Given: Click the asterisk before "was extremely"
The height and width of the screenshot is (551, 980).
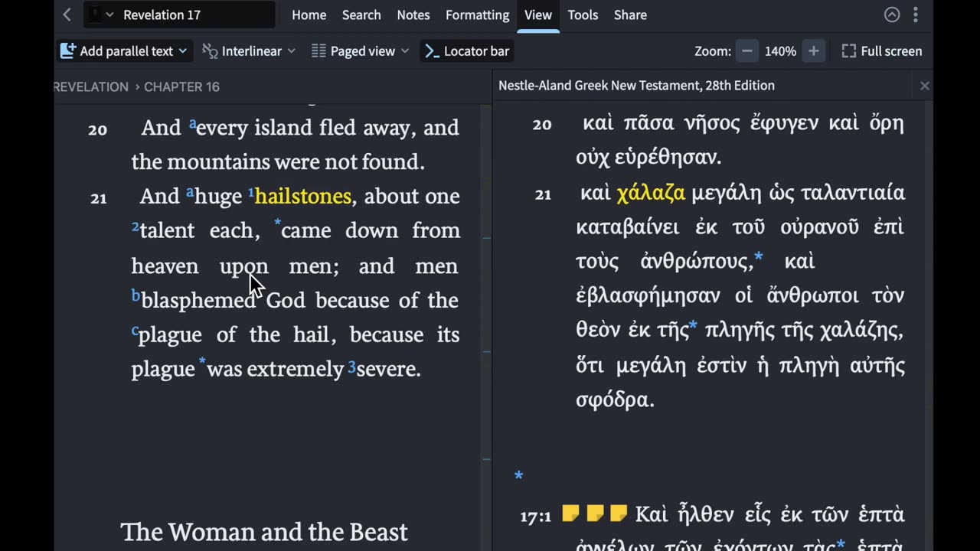Looking at the screenshot, I should click(202, 362).
